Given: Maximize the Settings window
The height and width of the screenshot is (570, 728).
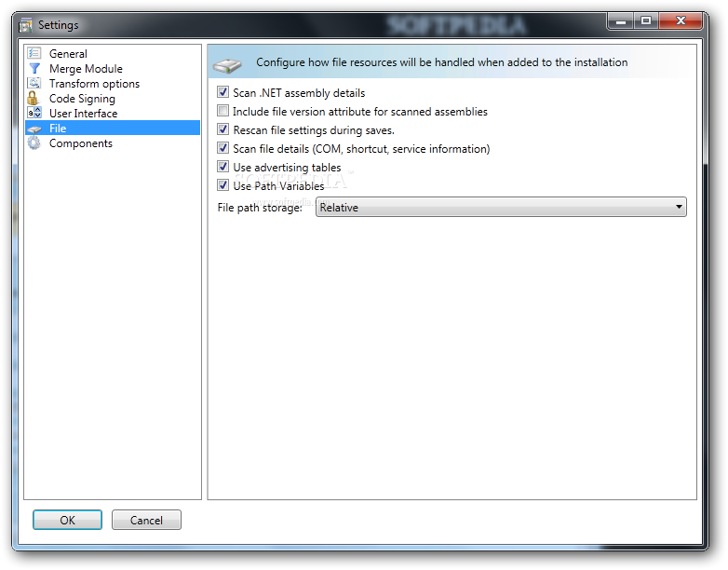Looking at the screenshot, I should [x=646, y=20].
